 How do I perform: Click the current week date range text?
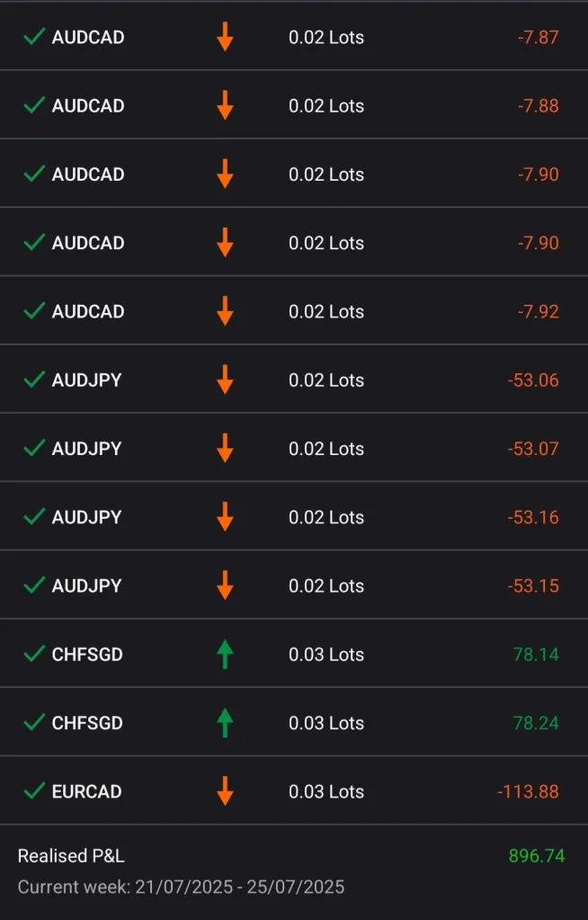(x=181, y=887)
